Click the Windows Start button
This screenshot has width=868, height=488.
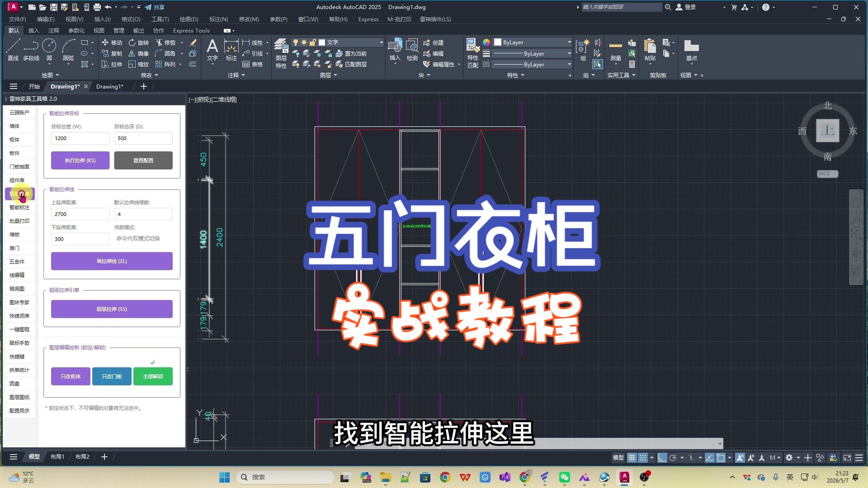click(x=224, y=477)
